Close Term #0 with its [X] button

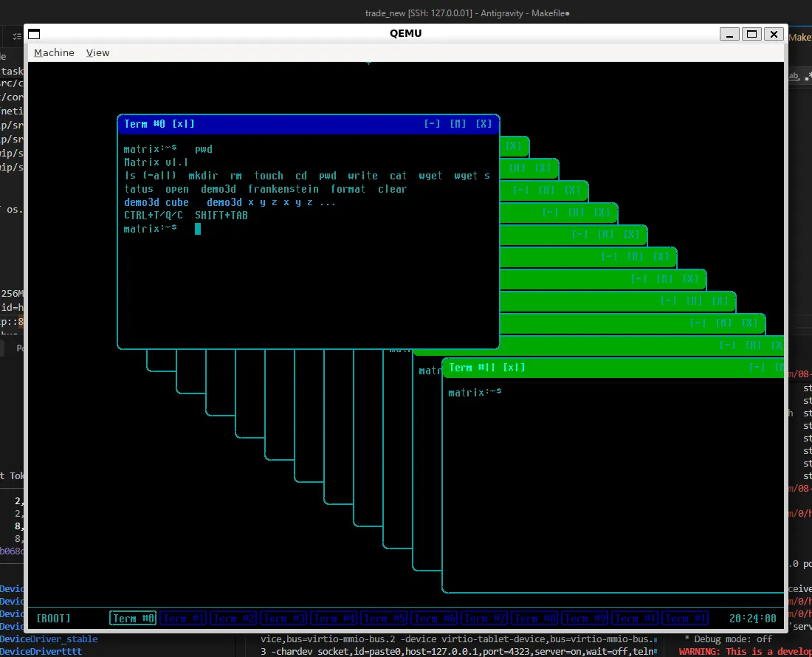[484, 124]
